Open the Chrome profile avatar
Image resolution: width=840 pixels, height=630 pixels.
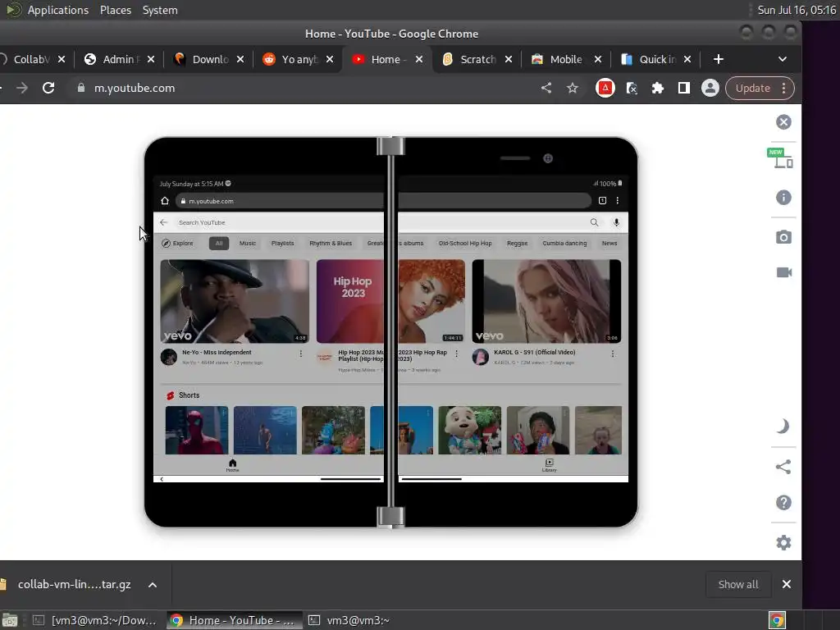pyautogui.click(x=710, y=88)
